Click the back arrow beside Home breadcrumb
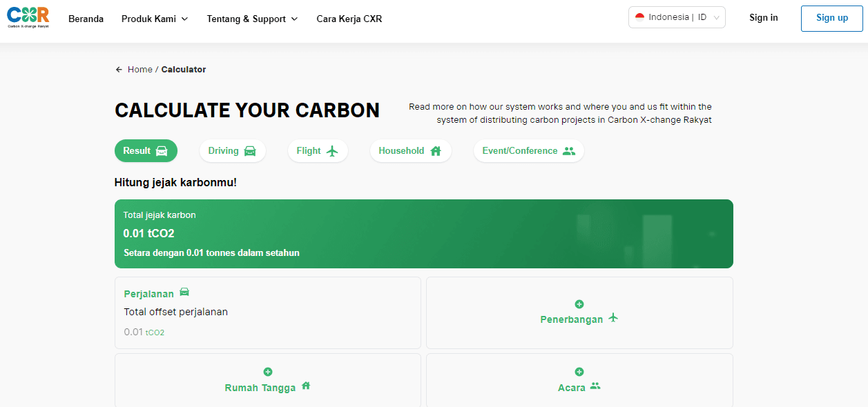 point(119,70)
